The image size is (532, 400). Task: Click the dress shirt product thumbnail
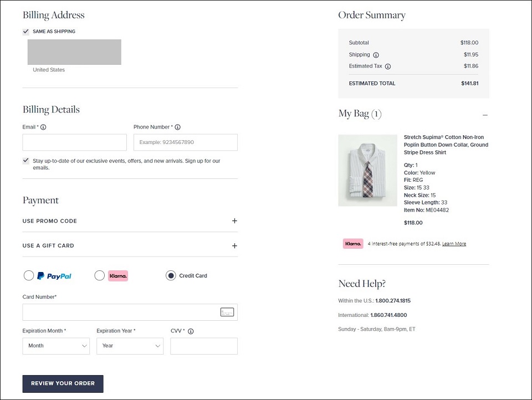pos(367,171)
